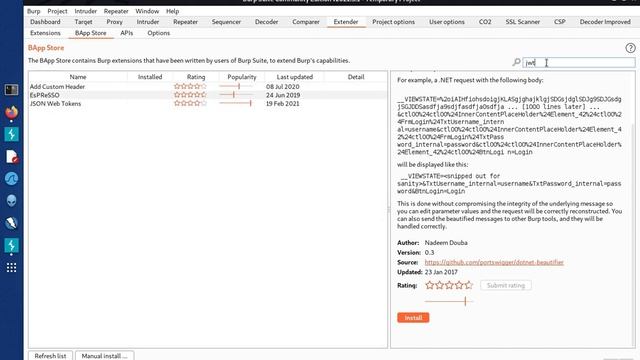Open the Project options tab
Image resolution: width=640 pixels, height=360 pixels.
coord(393,22)
